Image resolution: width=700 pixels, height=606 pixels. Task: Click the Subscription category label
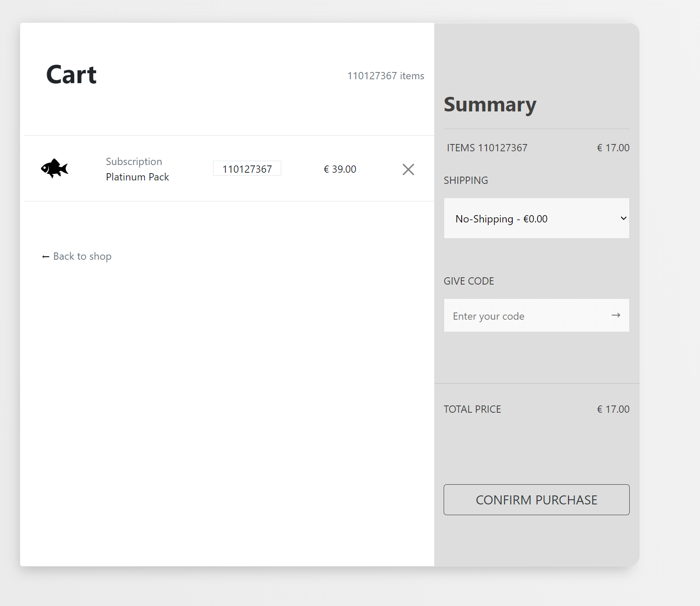coord(134,162)
